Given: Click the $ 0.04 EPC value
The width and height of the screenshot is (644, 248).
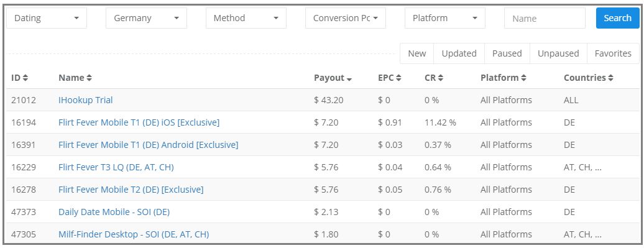Looking at the screenshot, I should pyautogui.click(x=390, y=167).
